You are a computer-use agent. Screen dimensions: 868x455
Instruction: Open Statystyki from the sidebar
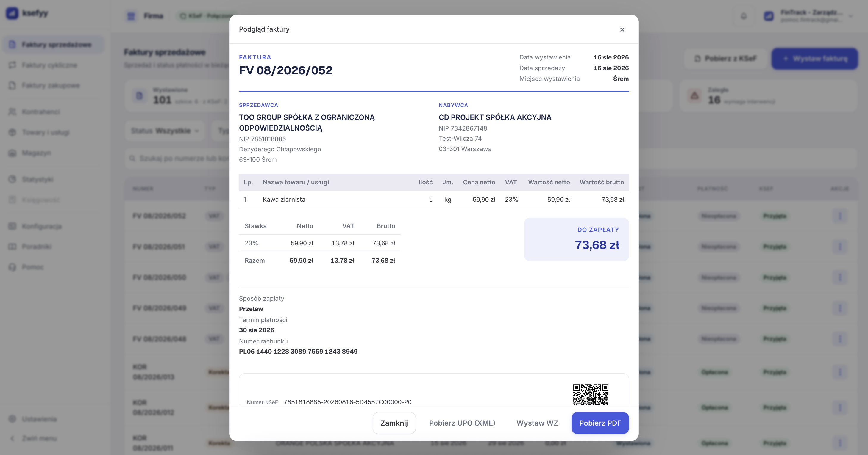pos(54,179)
